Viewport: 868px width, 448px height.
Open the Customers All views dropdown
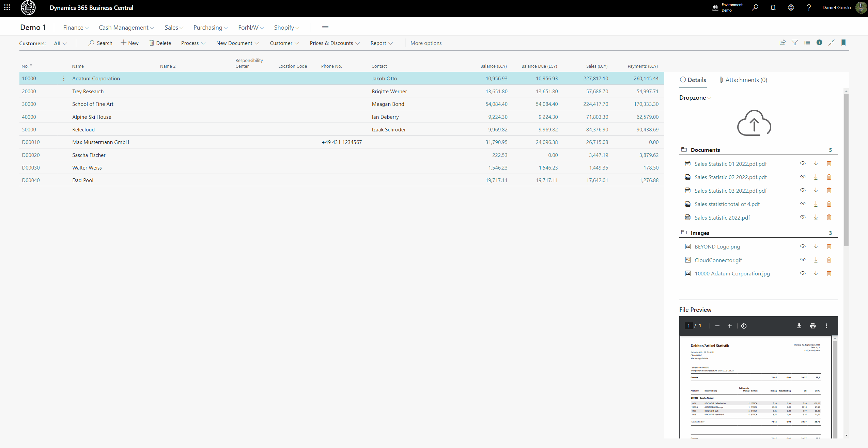[x=60, y=44]
